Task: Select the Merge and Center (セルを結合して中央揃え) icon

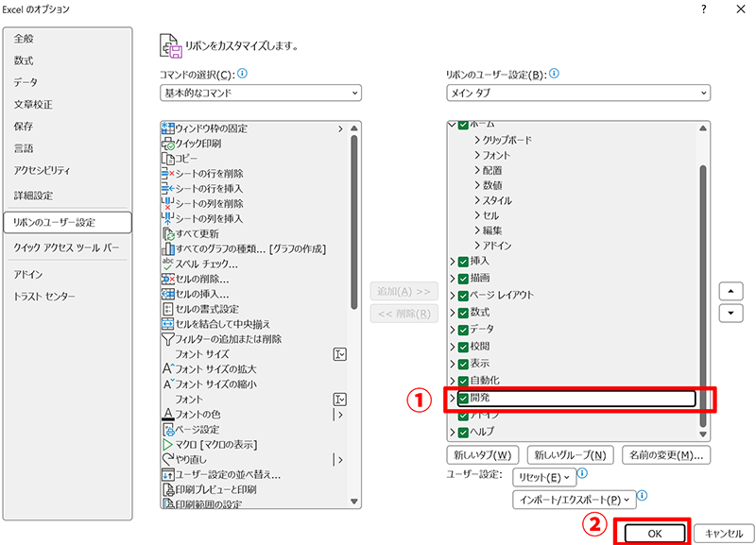Action: (x=168, y=323)
